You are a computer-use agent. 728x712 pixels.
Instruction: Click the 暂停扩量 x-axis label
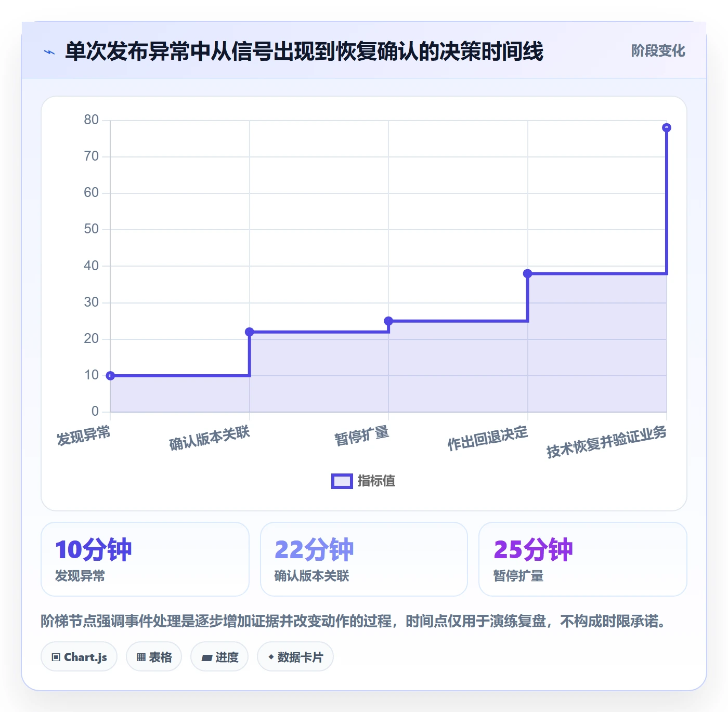click(362, 436)
